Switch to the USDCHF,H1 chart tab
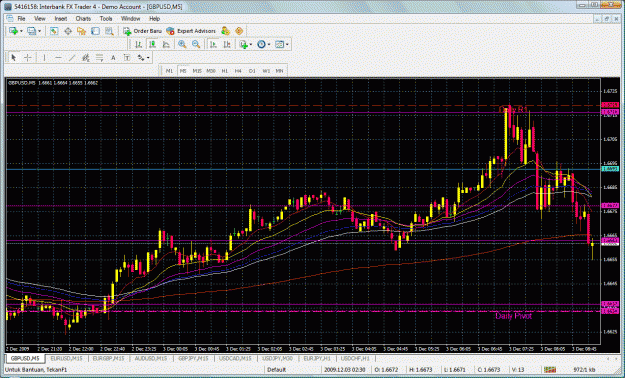Viewport: 625px width, 378px height. coord(356,358)
